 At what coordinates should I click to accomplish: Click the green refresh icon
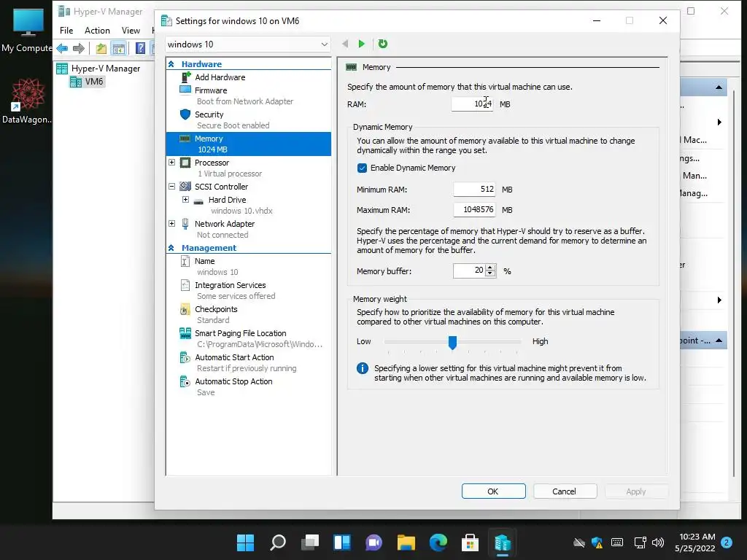382,44
